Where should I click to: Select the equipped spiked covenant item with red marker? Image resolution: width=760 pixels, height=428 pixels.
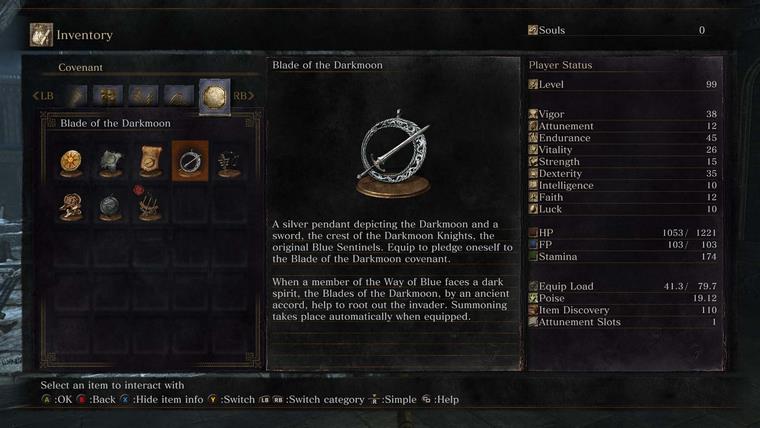tap(150, 204)
